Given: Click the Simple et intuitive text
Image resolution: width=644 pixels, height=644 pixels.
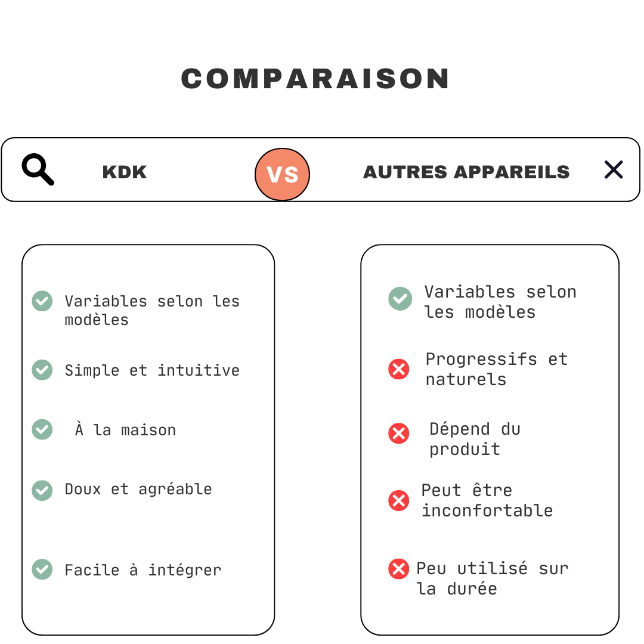Looking at the screenshot, I should [x=152, y=370].
